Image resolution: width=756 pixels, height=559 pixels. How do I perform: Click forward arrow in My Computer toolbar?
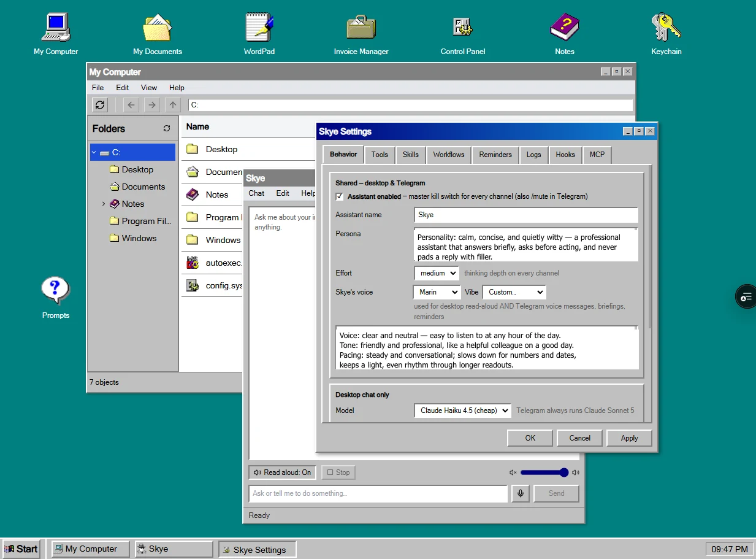(152, 105)
